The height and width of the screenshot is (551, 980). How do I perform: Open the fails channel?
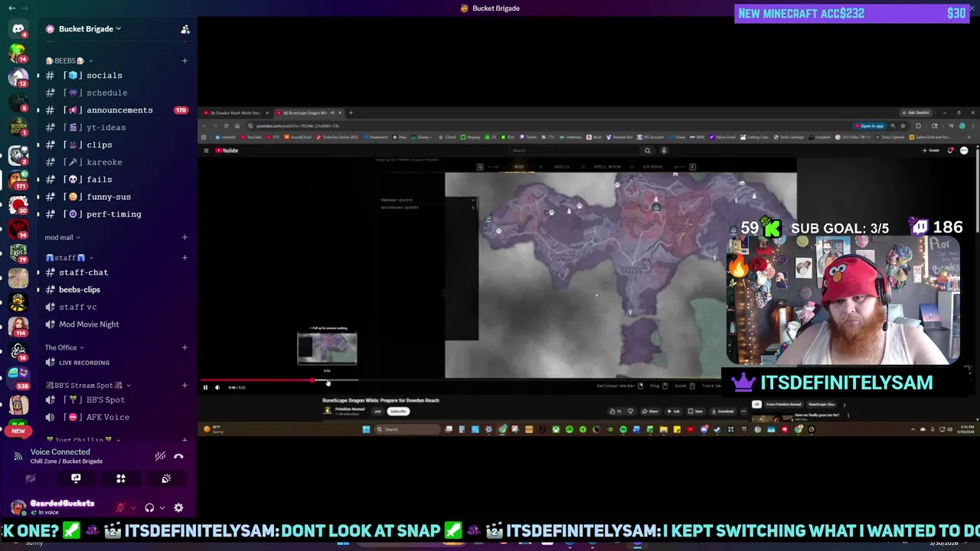click(116, 179)
